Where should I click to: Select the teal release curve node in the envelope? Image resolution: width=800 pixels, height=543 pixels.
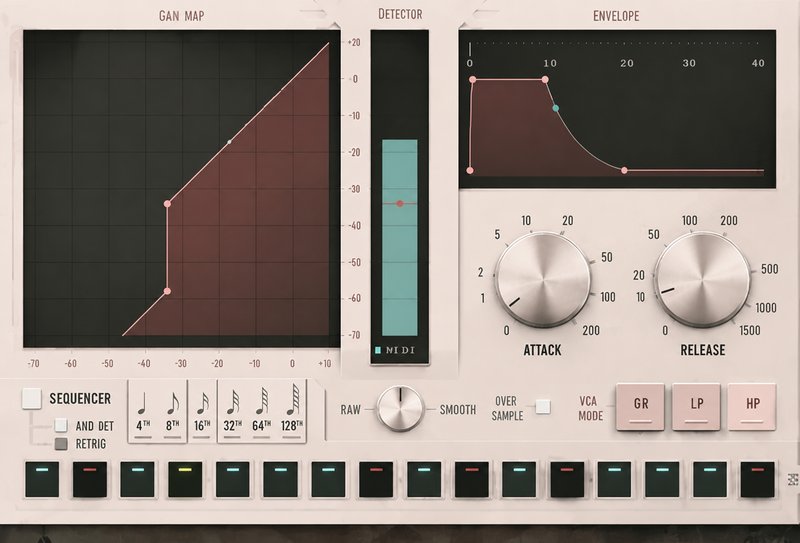[556, 108]
